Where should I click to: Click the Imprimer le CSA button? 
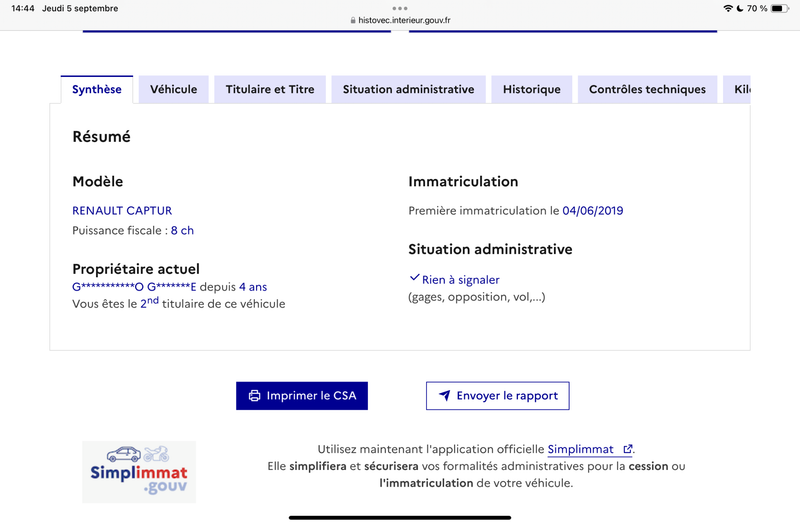[x=302, y=396]
